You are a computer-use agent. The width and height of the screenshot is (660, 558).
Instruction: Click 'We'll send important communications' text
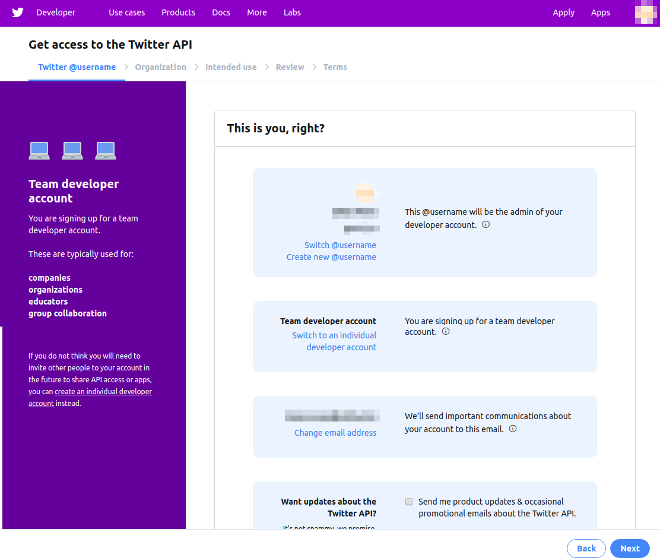(488, 422)
